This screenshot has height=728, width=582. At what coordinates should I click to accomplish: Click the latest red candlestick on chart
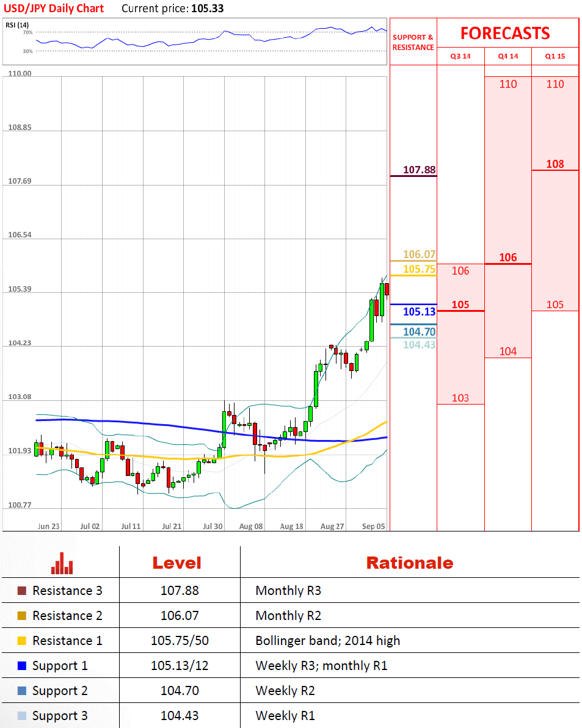point(387,289)
